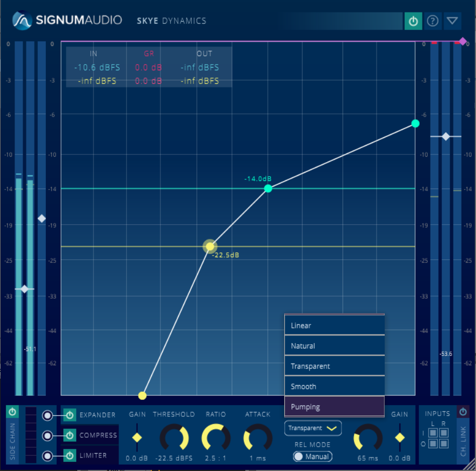
Task: Choose Linear from the knee list
Action: pyautogui.click(x=334, y=326)
